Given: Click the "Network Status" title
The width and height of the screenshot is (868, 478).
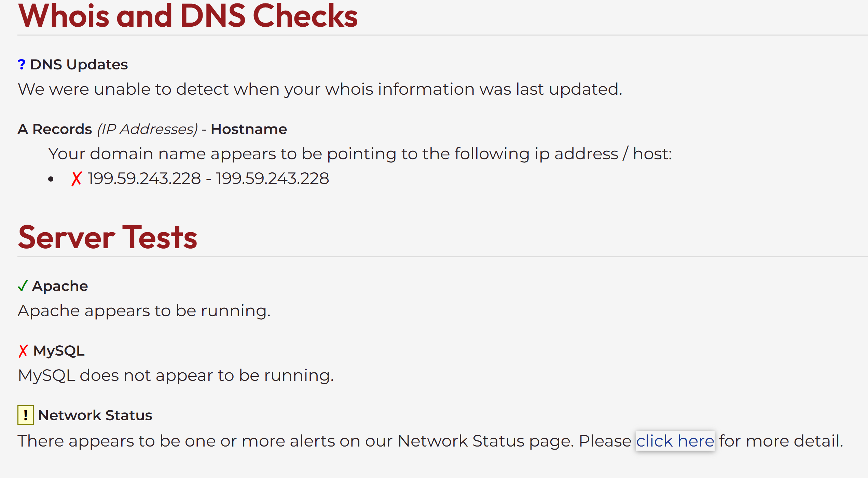Looking at the screenshot, I should [x=95, y=415].
